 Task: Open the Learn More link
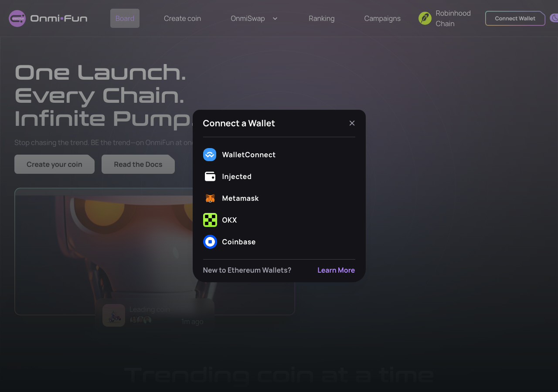point(336,270)
